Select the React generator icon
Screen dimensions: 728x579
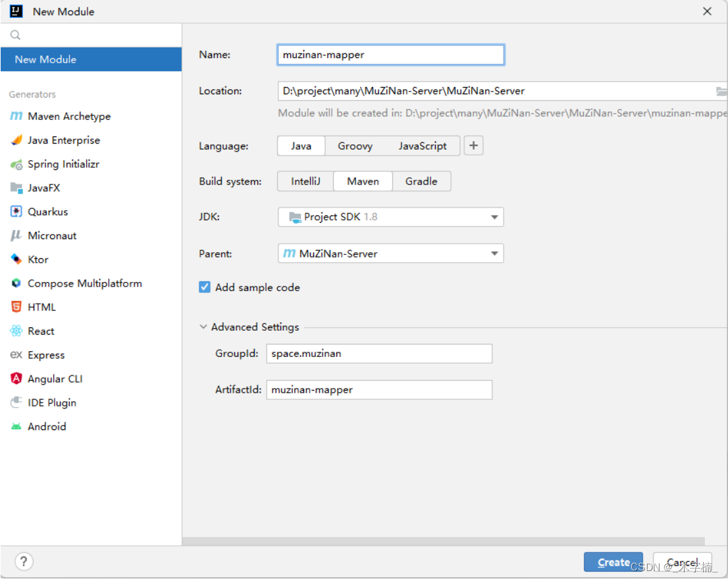coord(16,331)
